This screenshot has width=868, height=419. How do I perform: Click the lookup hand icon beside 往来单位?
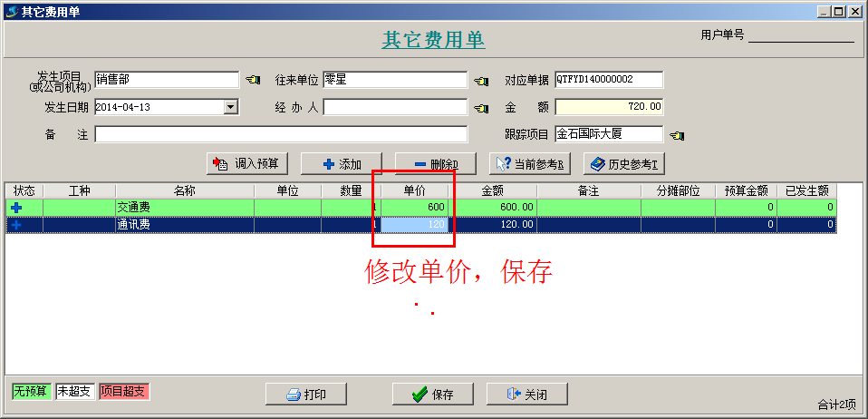481,81
